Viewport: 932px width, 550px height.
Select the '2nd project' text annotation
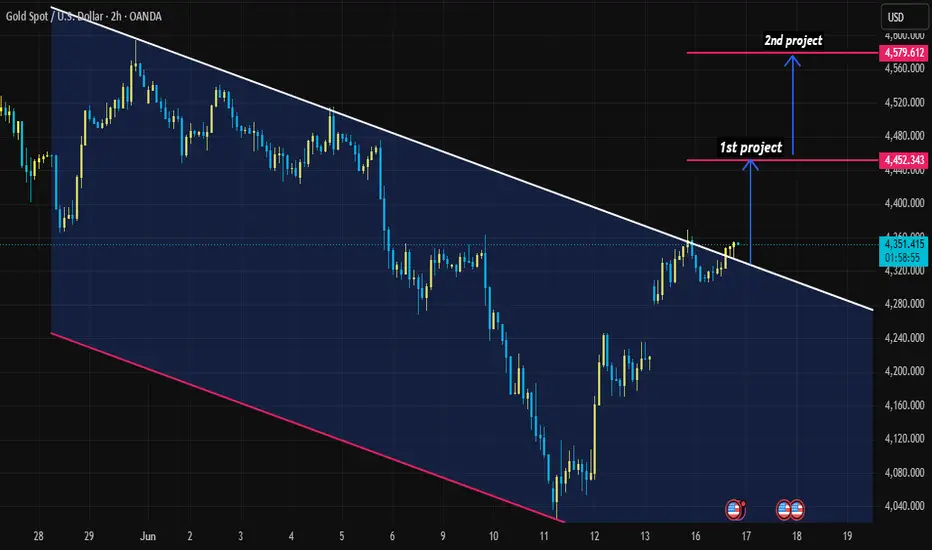(x=793, y=40)
